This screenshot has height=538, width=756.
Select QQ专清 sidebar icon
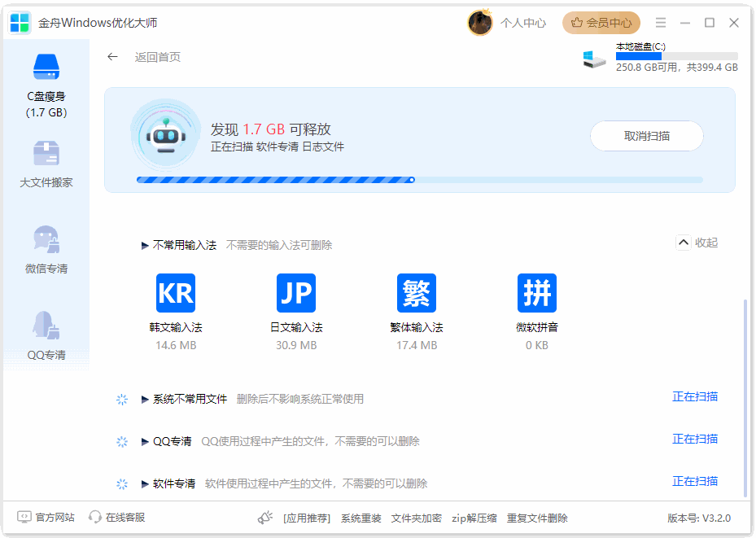46,325
